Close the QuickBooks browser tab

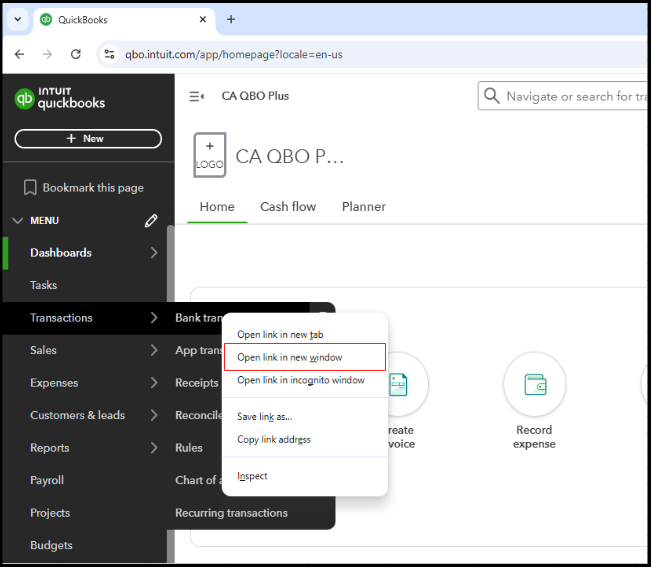(203, 20)
